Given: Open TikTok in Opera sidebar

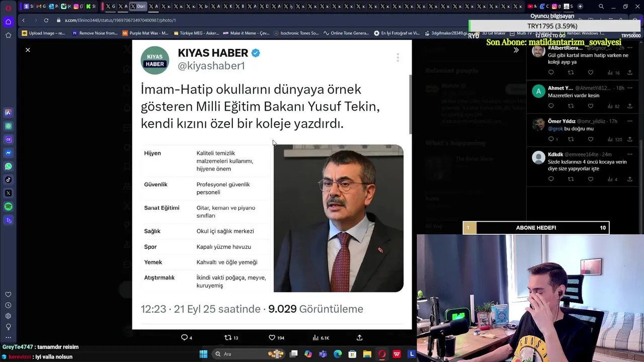Looking at the screenshot, I should pyautogui.click(x=8, y=179).
